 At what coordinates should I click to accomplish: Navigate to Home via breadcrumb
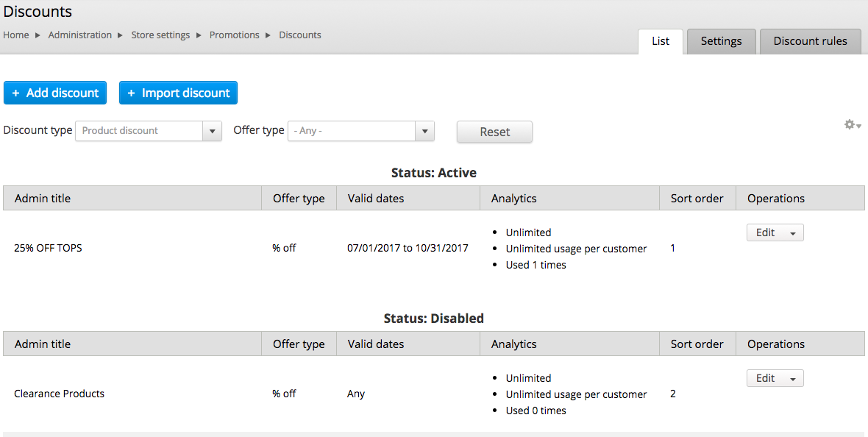(x=15, y=35)
